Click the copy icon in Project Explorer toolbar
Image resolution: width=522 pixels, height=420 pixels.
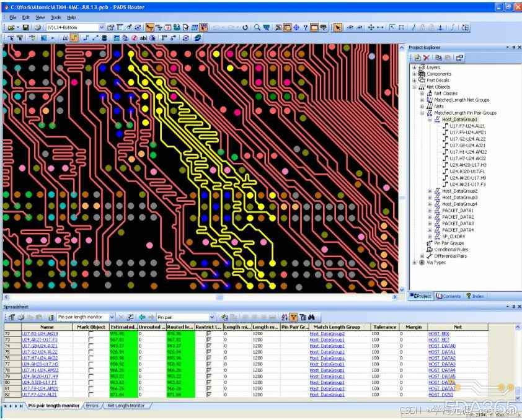439,58
